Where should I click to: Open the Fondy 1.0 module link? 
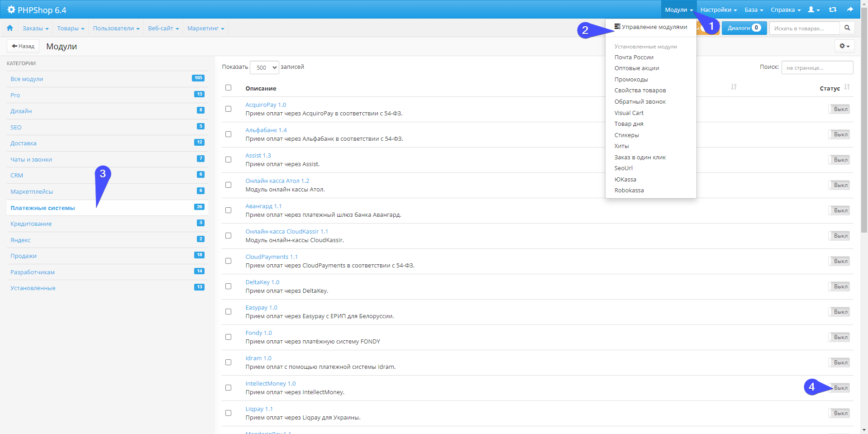click(x=258, y=333)
